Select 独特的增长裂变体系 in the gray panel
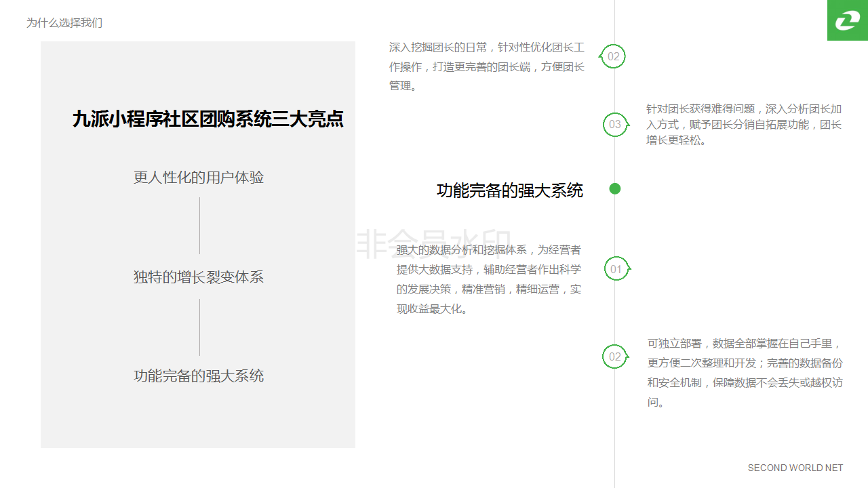 point(199,277)
